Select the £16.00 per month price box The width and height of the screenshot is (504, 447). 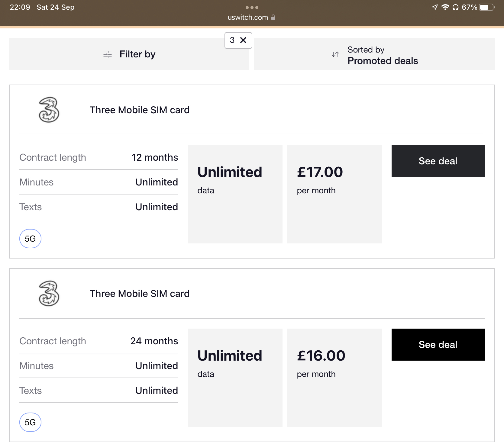(x=334, y=378)
